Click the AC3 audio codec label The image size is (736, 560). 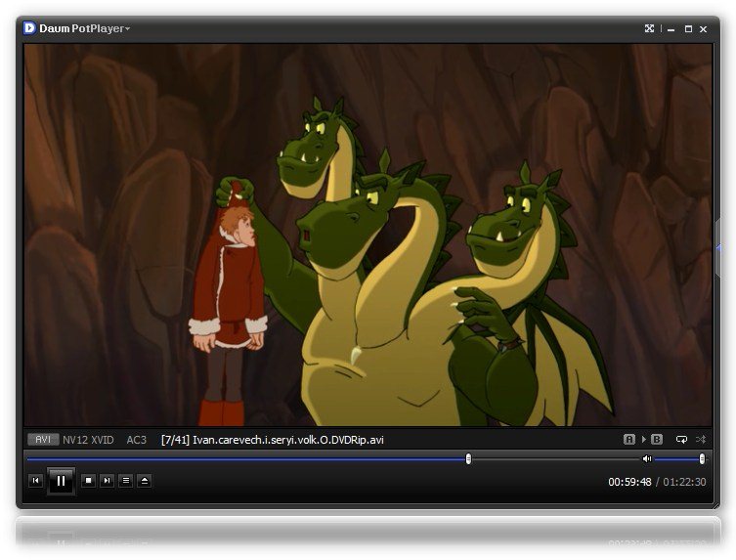(x=136, y=440)
